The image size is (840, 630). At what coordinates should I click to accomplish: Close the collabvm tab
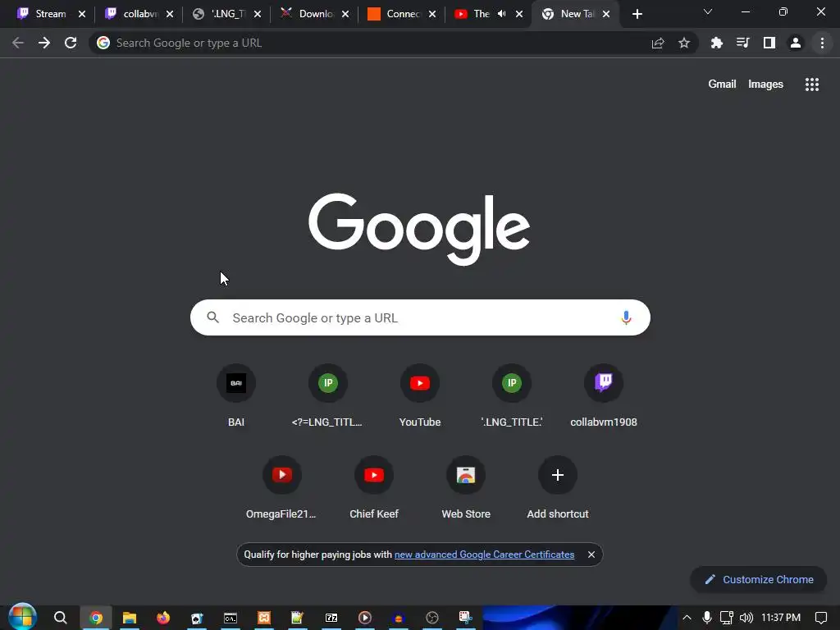point(170,14)
